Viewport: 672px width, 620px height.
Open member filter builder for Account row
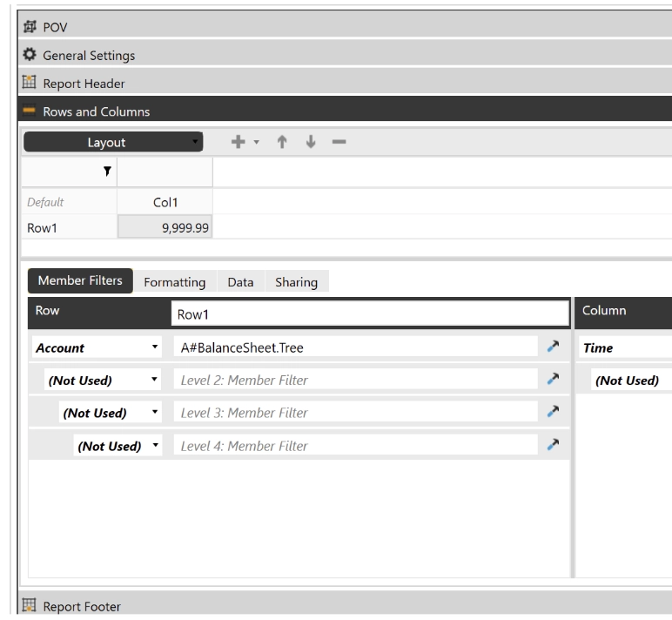(552, 347)
